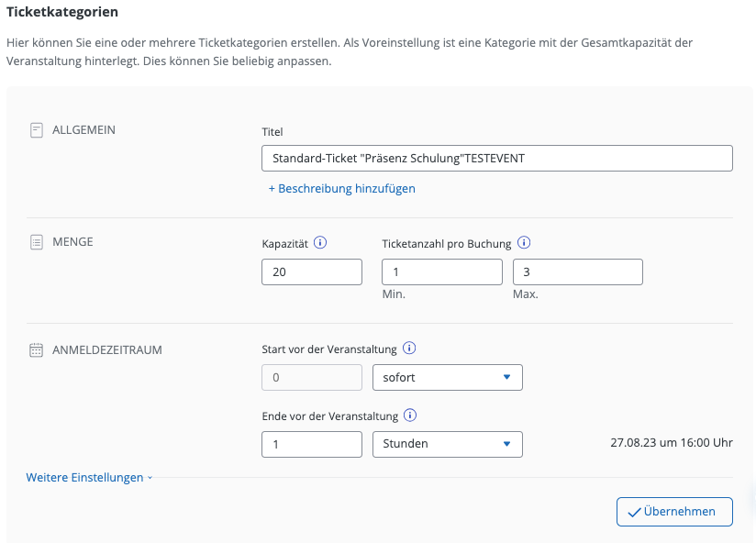The width and height of the screenshot is (756, 543).
Task: Select the Max. tickets per booking field
Action: click(577, 271)
